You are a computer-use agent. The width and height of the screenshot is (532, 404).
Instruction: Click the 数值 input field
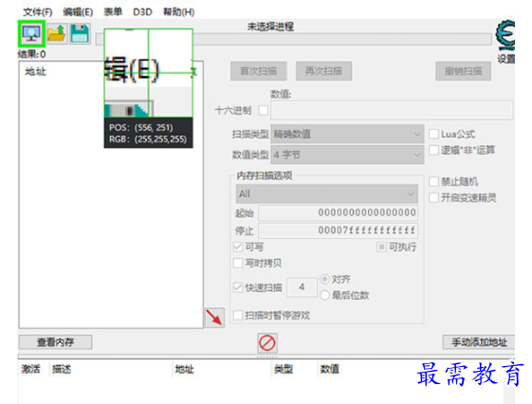click(392, 110)
